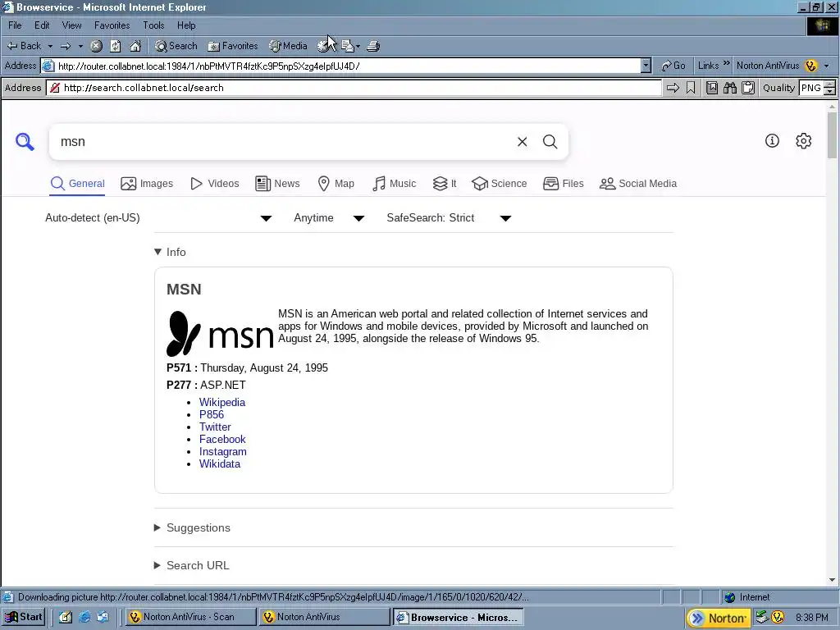Image resolution: width=840 pixels, height=630 pixels.
Task: Open the SafeSearch: Strict dropdown
Action: [449, 218]
